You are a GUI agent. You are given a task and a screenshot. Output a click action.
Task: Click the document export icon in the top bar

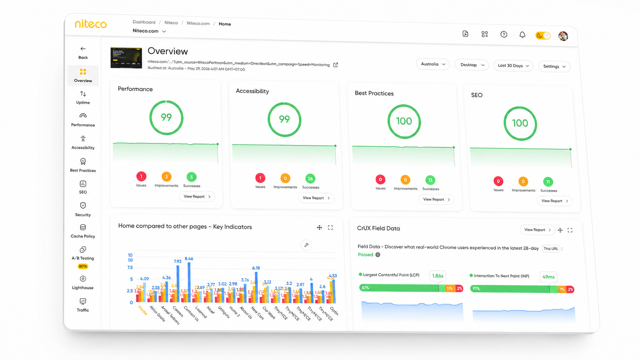(465, 34)
